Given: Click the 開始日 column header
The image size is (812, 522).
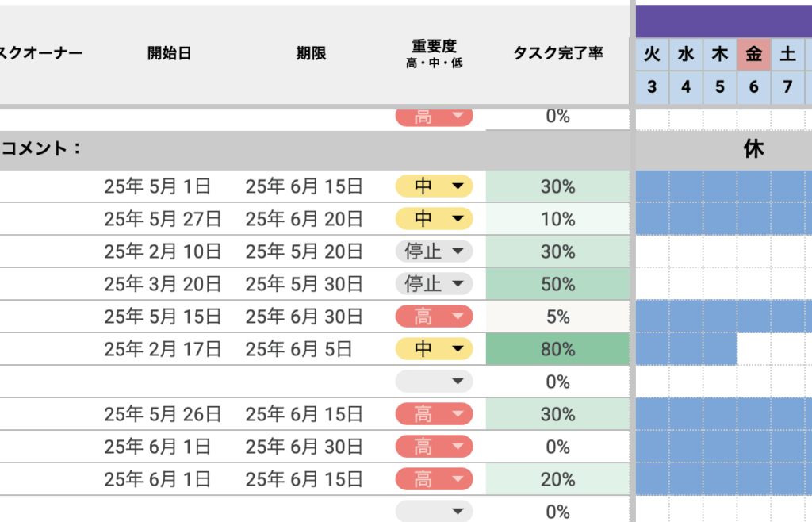Looking at the screenshot, I should pos(169,53).
